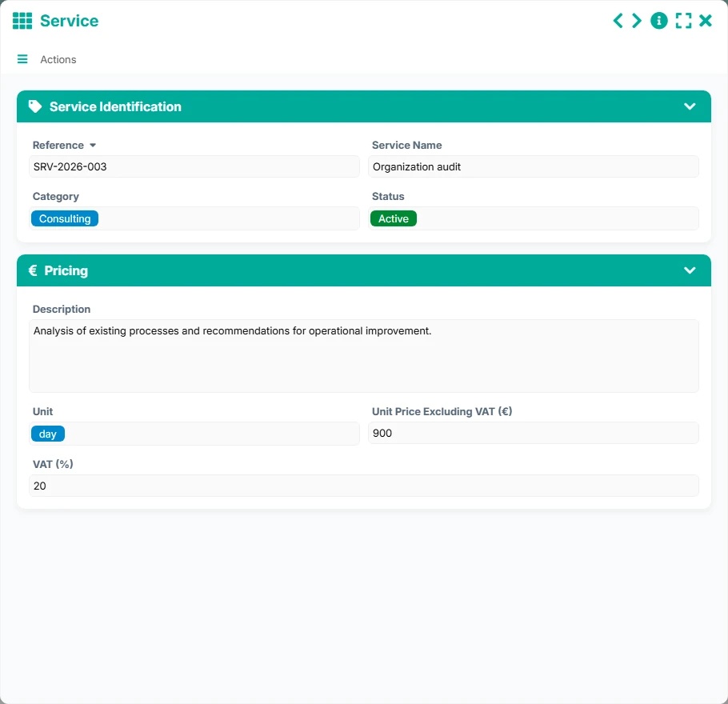This screenshot has height=704, width=728.
Task: Collapse the Service Identification section
Action: pos(690,106)
